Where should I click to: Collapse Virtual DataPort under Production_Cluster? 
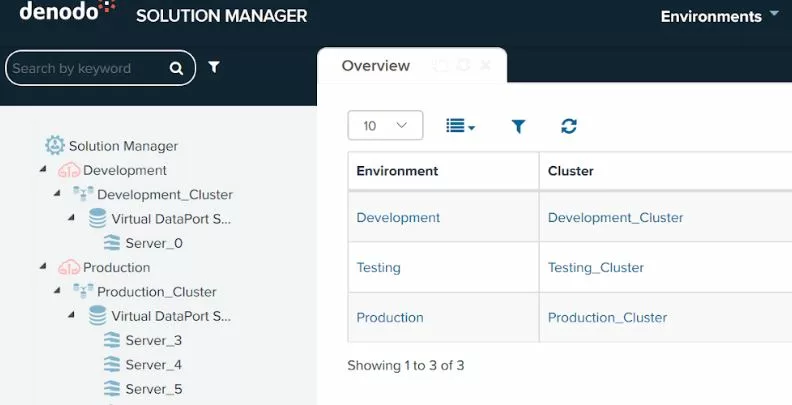click(x=72, y=315)
